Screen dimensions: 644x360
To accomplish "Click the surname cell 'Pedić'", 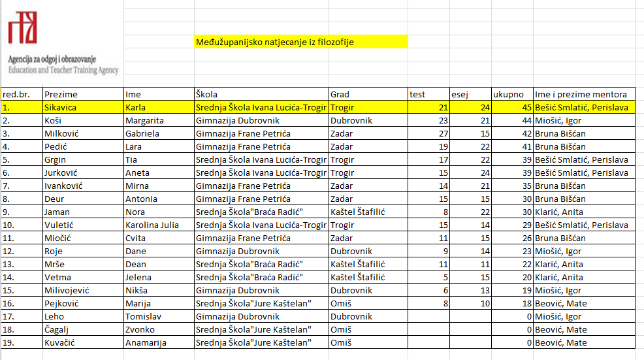I will (x=83, y=147).
